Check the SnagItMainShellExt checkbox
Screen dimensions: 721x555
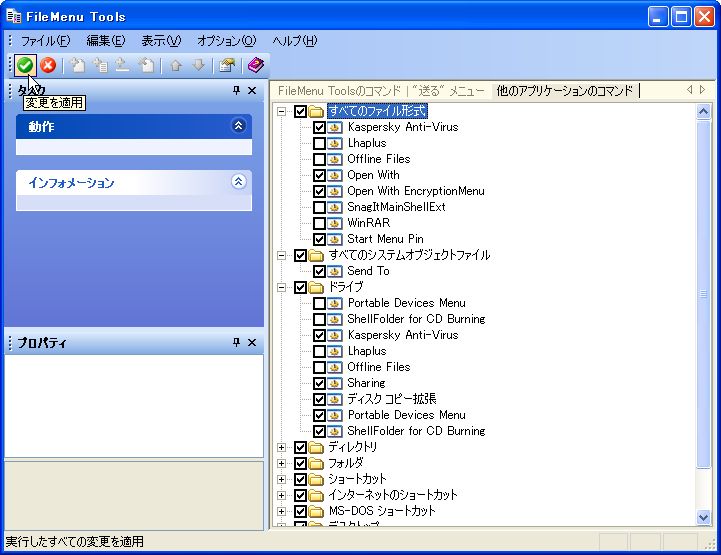click(319, 207)
